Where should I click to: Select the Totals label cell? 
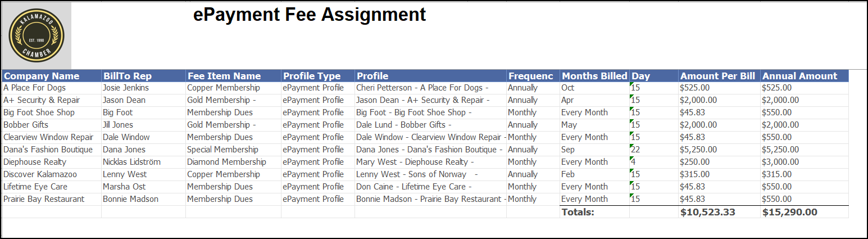[578, 212]
